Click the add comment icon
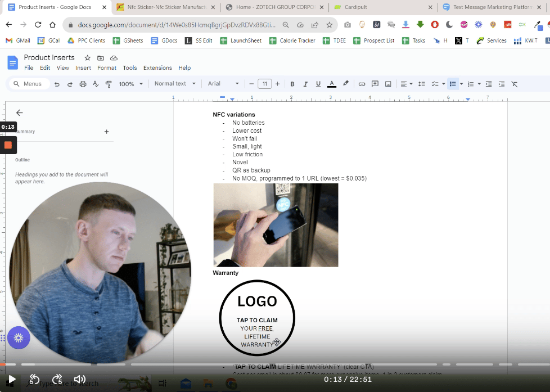 (375, 84)
